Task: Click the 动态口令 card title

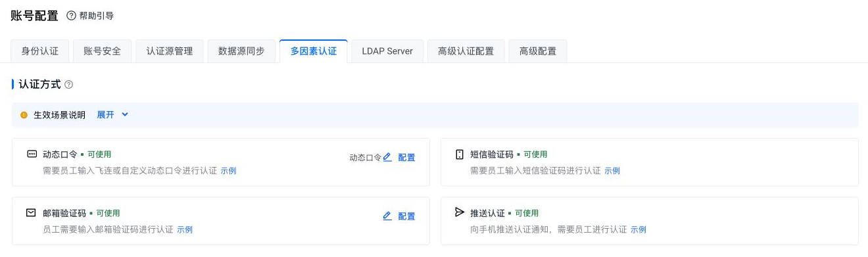Action: pos(60,154)
